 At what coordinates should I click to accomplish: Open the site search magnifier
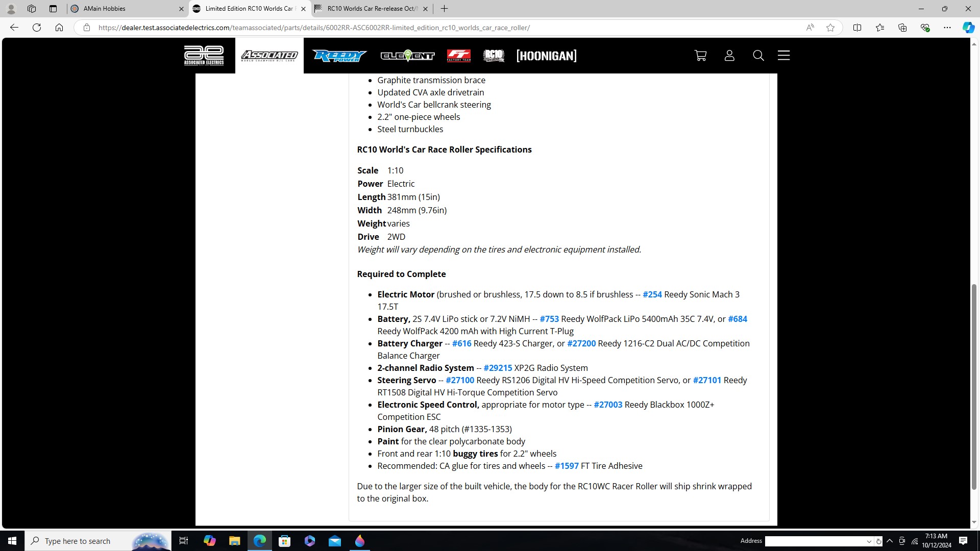pos(758,56)
